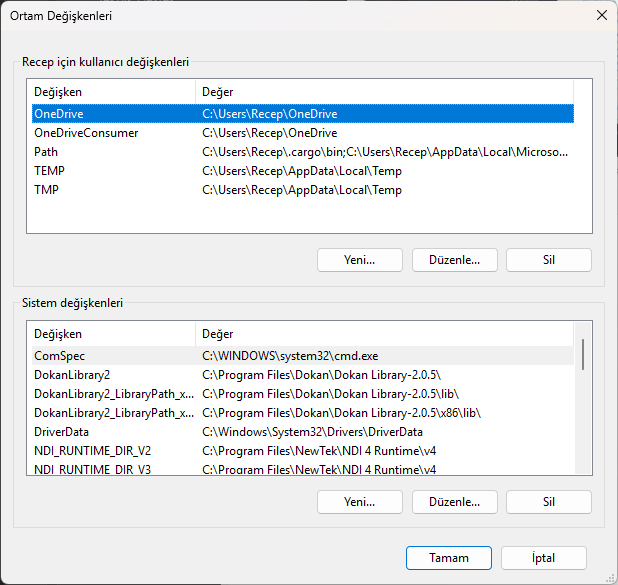The height and width of the screenshot is (585, 618).
Task: Click Yeni button for system variables
Action: tap(359, 501)
